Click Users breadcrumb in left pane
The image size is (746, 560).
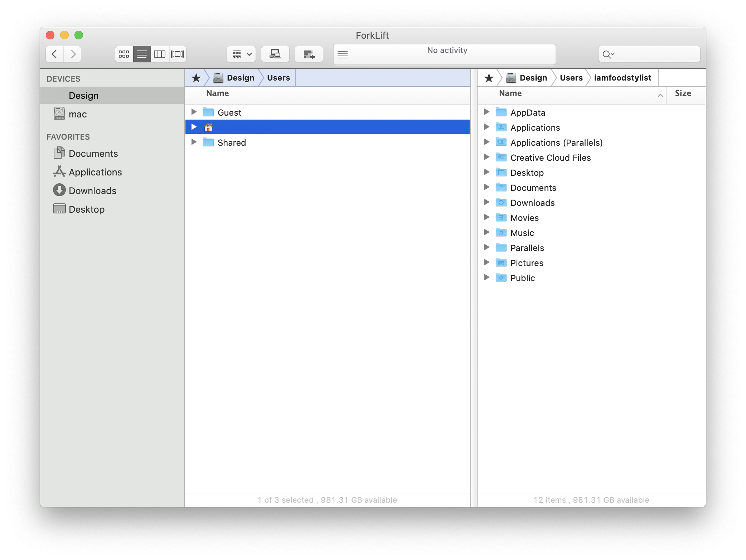pyautogui.click(x=278, y=78)
